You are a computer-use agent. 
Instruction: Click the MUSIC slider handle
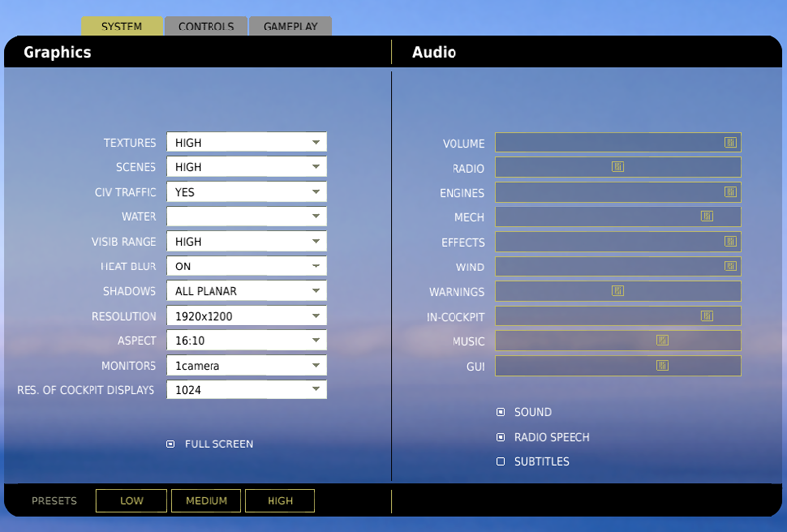point(662,340)
